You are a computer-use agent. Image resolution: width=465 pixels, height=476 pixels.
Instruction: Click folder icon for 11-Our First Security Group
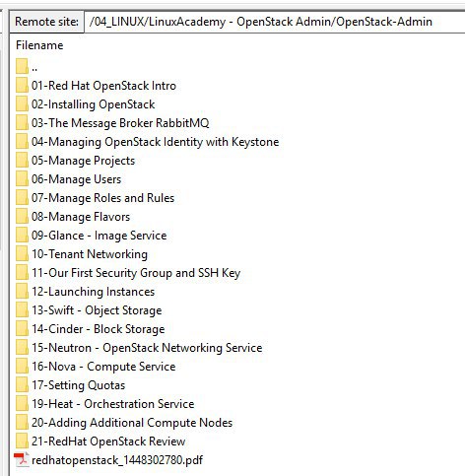pyautogui.click(x=22, y=273)
